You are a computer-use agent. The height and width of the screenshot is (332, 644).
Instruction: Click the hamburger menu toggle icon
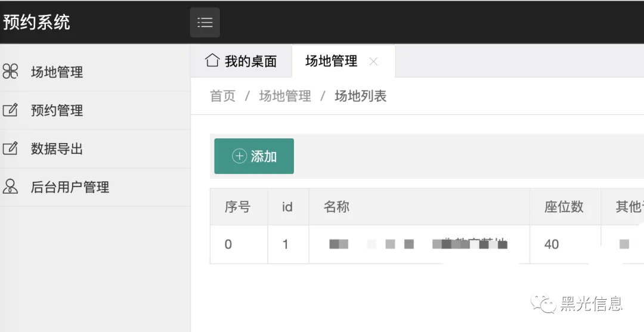pos(205,23)
